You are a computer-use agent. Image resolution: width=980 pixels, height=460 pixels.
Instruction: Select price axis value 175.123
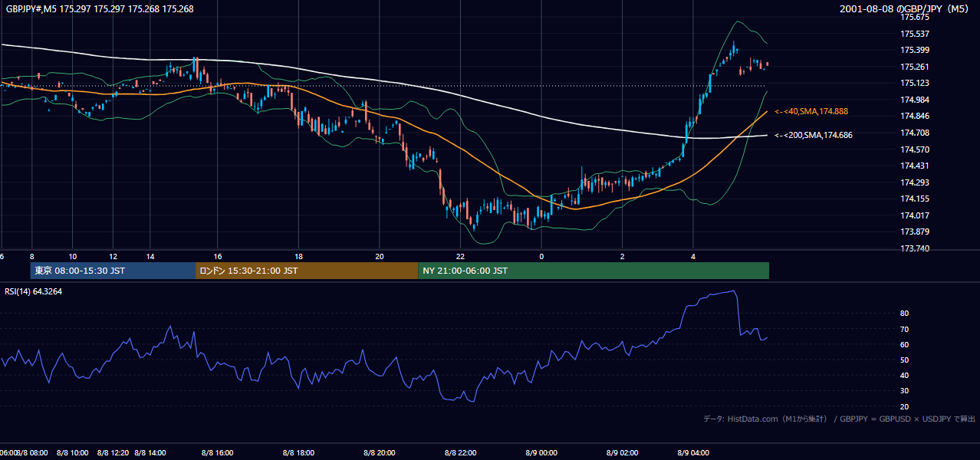pos(915,83)
